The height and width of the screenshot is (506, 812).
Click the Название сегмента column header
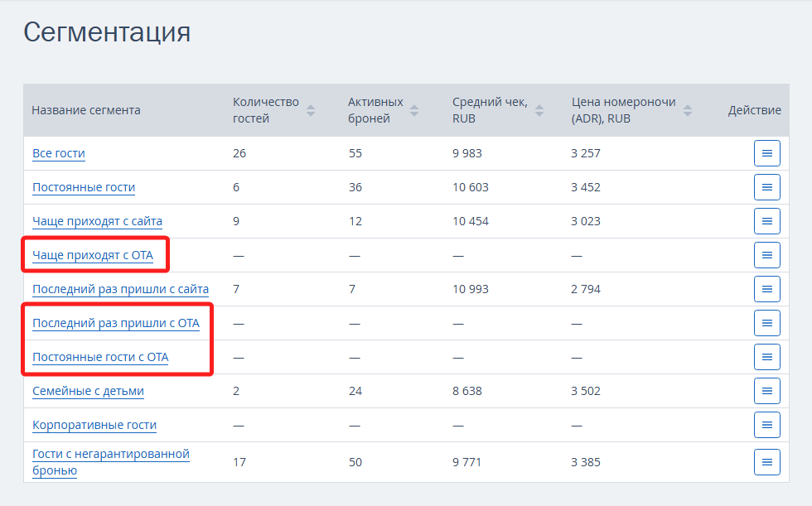(86, 110)
